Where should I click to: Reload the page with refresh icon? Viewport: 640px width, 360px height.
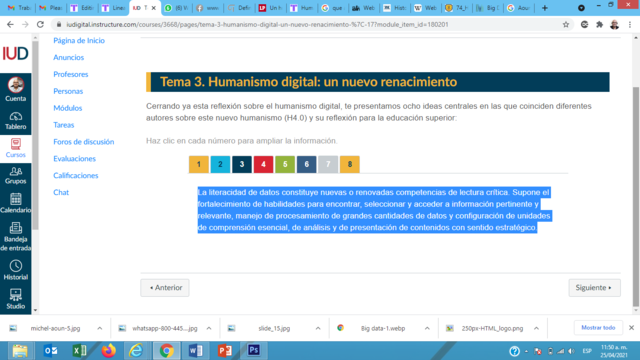pos(40,24)
